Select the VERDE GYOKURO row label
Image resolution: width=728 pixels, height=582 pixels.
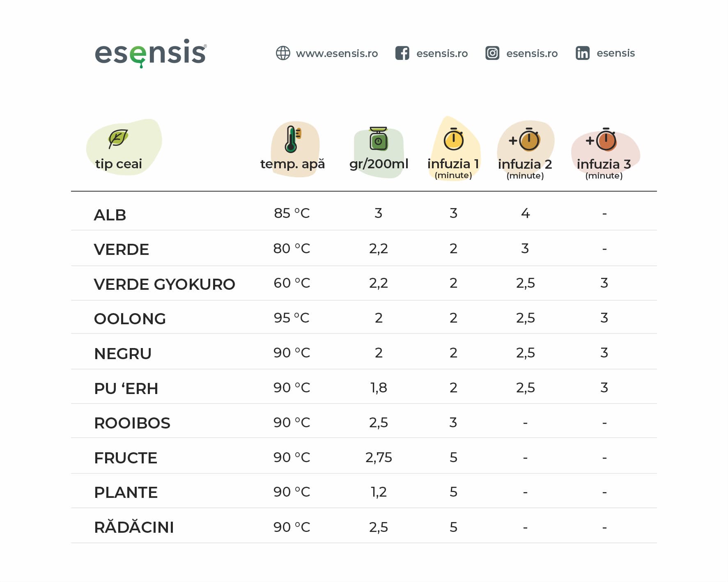tap(164, 284)
